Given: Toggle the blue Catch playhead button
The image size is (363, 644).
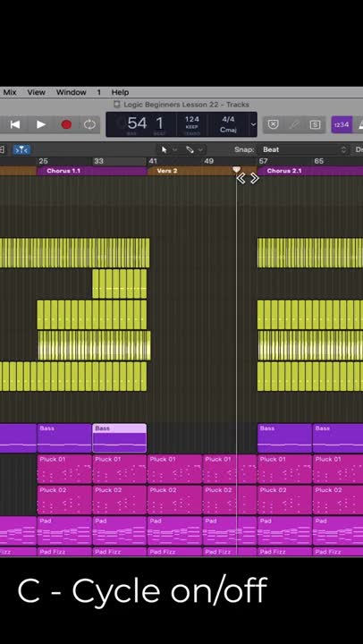Looking at the screenshot, I should [21, 149].
